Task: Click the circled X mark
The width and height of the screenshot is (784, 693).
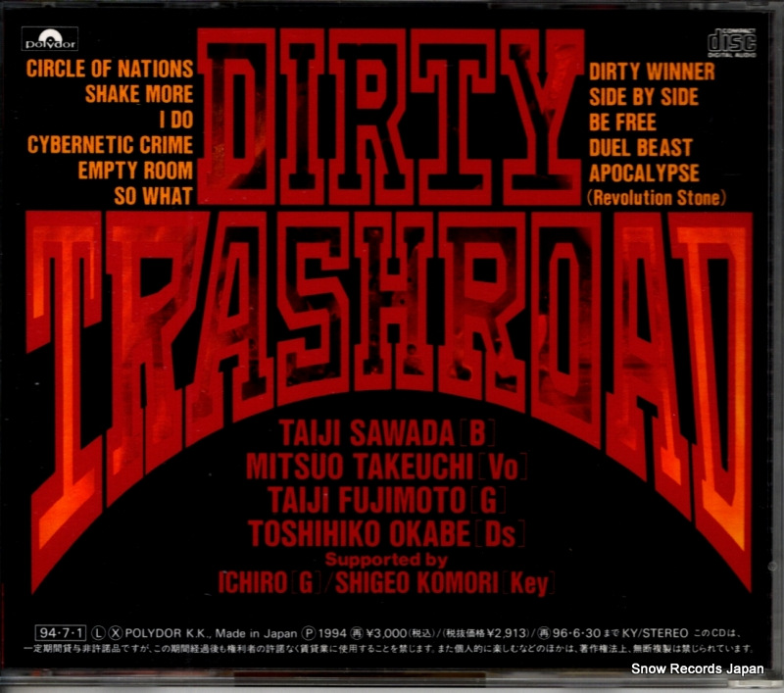Action: click(115, 633)
